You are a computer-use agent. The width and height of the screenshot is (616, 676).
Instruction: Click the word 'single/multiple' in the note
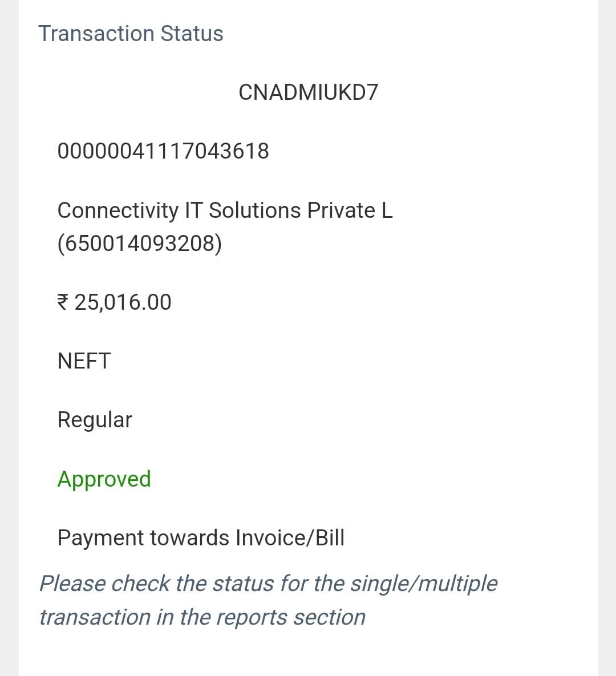423,584
